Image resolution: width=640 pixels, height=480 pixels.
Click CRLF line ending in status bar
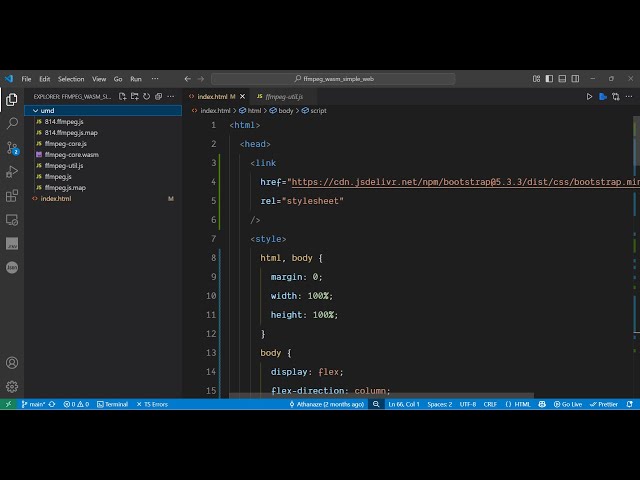coord(490,404)
